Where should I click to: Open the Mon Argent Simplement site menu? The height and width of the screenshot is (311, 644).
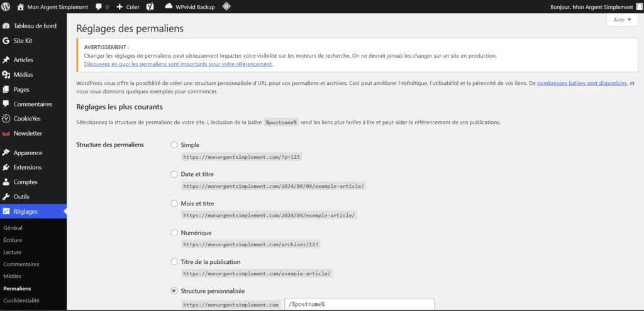click(57, 7)
